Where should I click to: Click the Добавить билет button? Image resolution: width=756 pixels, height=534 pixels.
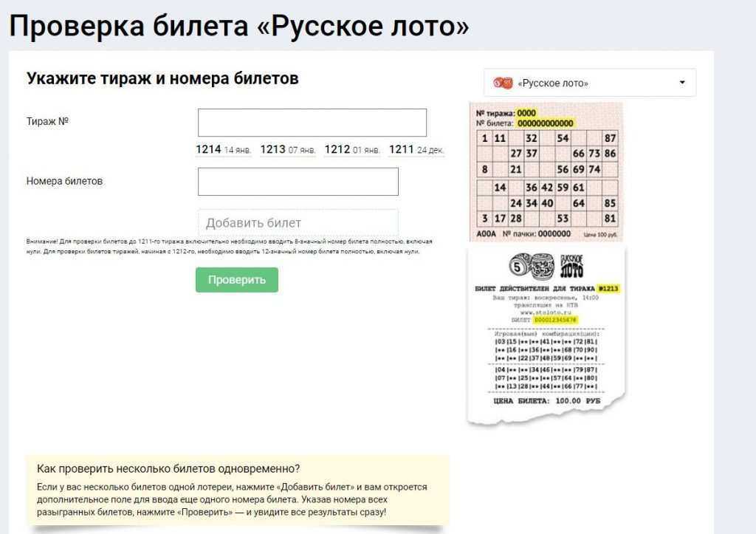298,223
